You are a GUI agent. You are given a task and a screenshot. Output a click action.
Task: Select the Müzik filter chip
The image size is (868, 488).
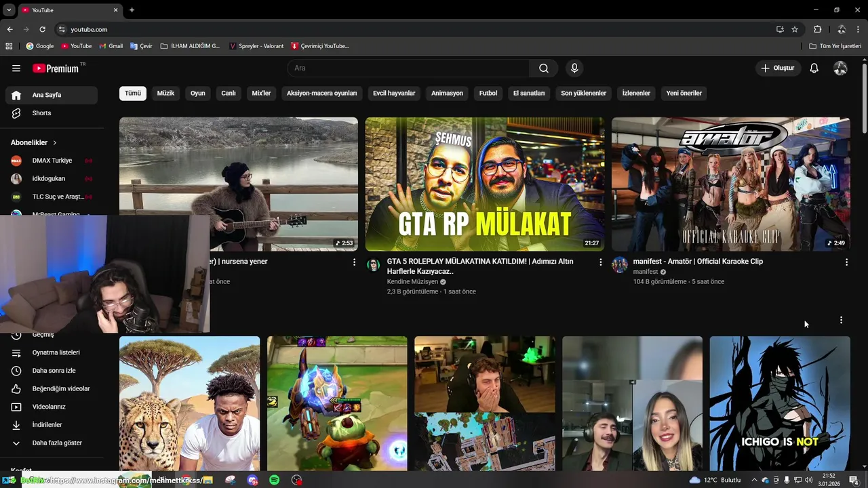tap(166, 93)
